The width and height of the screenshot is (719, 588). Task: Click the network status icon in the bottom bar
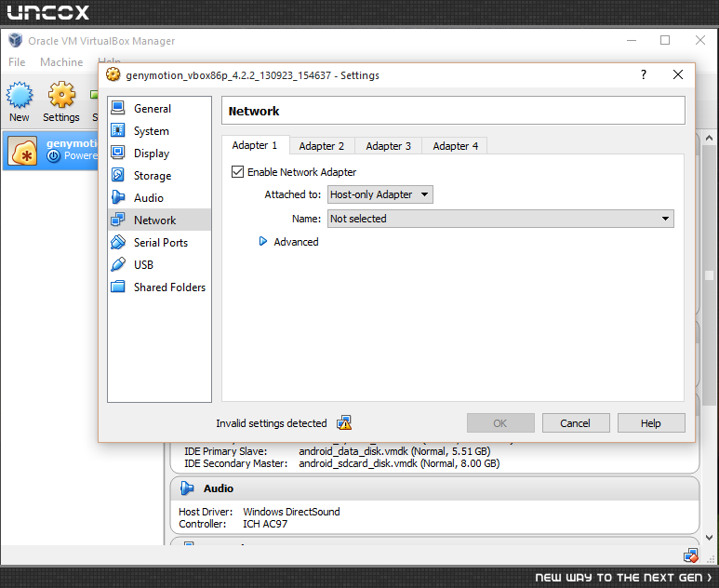(x=690, y=555)
